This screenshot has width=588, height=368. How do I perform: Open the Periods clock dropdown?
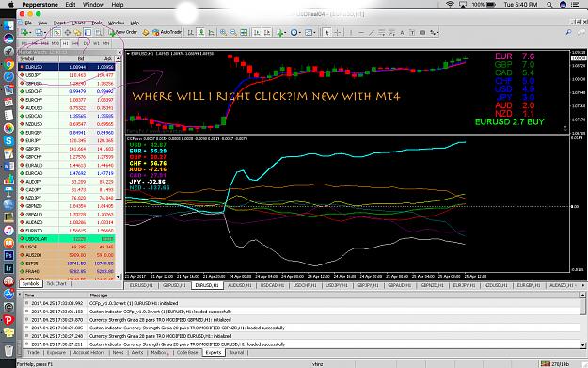coord(295,33)
